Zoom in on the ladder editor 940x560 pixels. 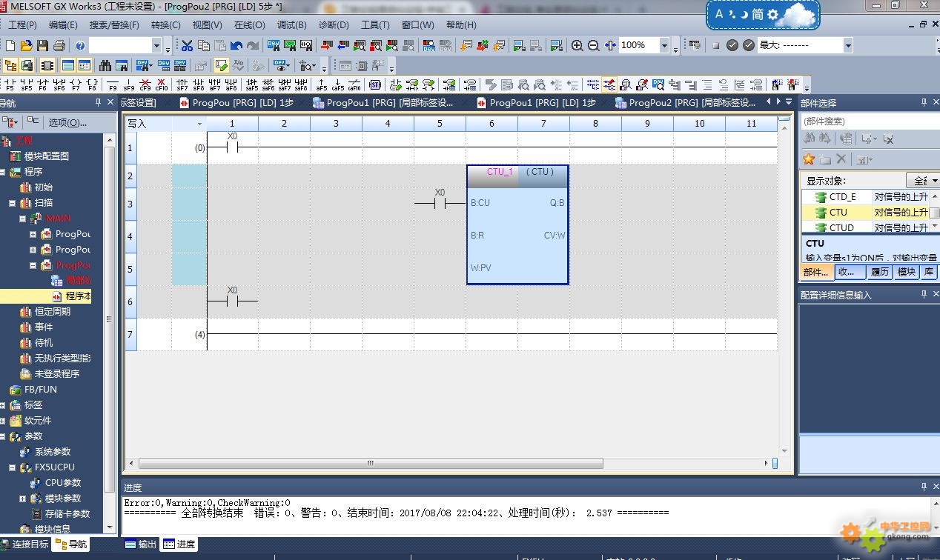577,45
